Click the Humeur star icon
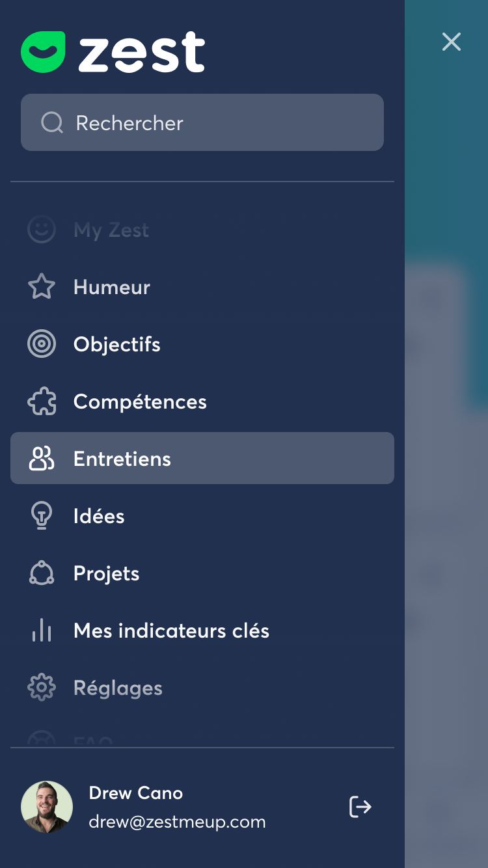This screenshot has height=868, width=488. (x=42, y=287)
